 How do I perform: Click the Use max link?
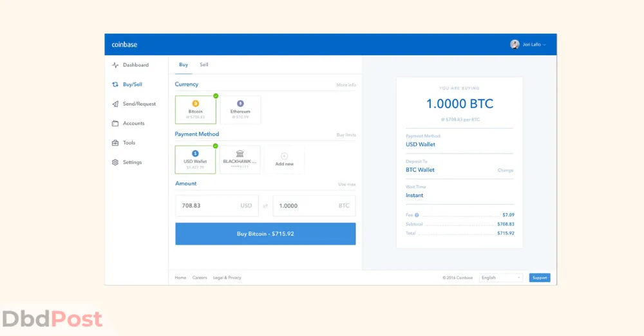coord(347,185)
